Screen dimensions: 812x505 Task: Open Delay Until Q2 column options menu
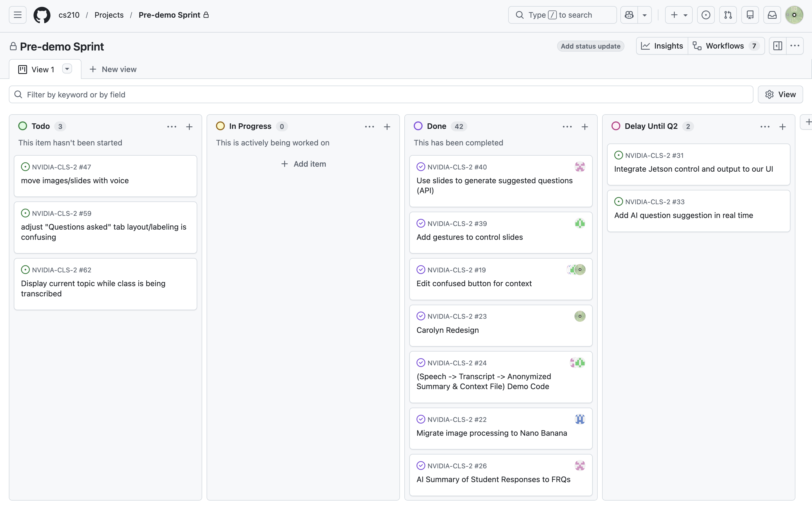[765, 127]
